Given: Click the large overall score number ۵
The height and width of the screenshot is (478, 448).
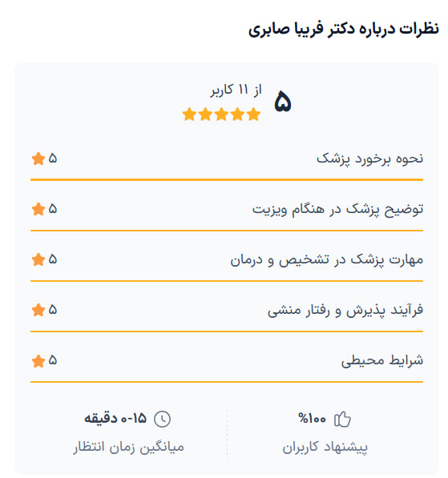Looking at the screenshot, I should (x=283, y=102).
